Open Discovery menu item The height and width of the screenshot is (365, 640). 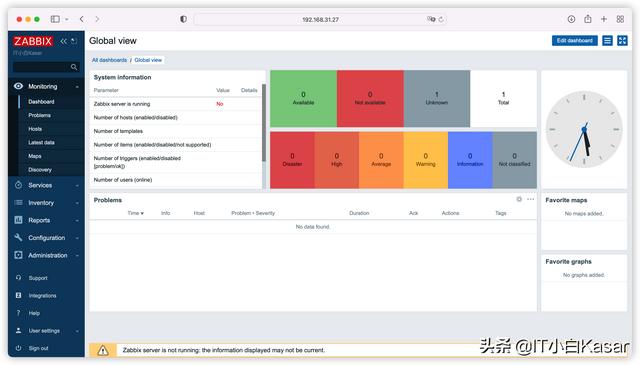pyautogui.click(x=40, y=169)
